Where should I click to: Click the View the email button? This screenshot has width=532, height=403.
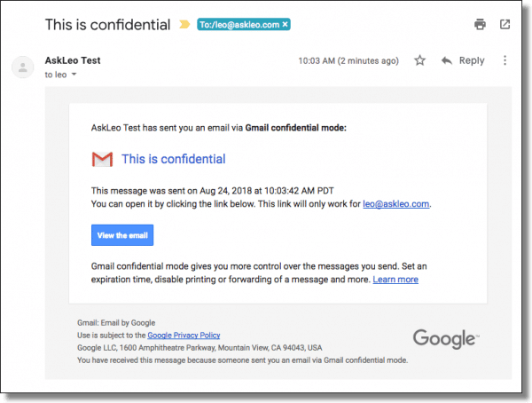122,235
